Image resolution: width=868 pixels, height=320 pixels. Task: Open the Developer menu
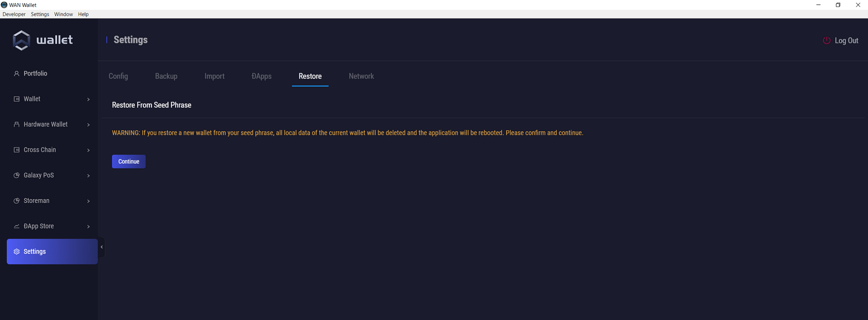coord(14,14)
